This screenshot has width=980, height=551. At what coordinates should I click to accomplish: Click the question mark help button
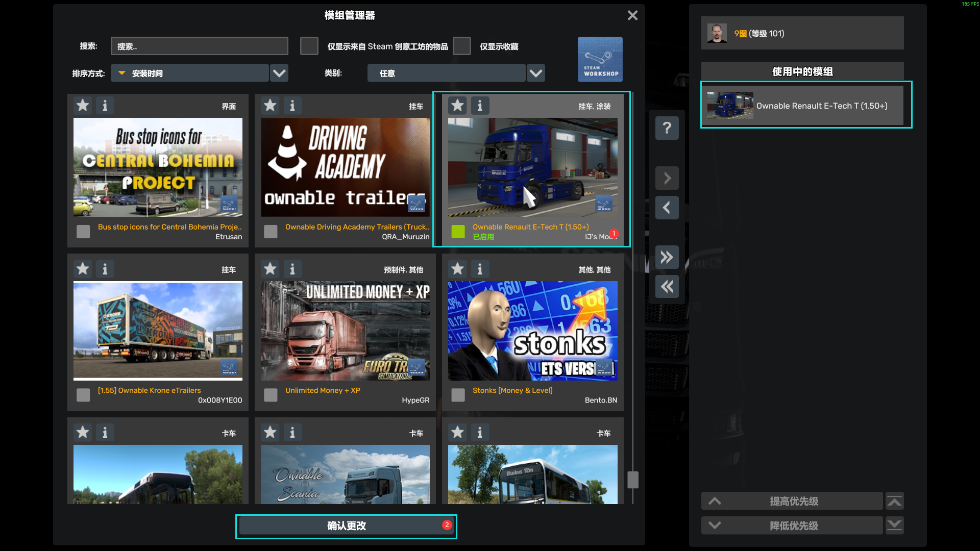pos(667,128)
